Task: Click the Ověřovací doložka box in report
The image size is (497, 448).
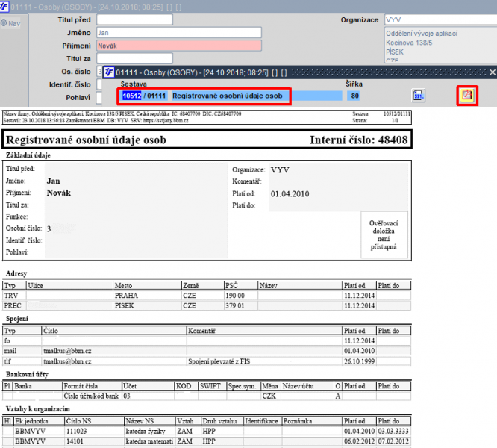Action: [384, 234]
